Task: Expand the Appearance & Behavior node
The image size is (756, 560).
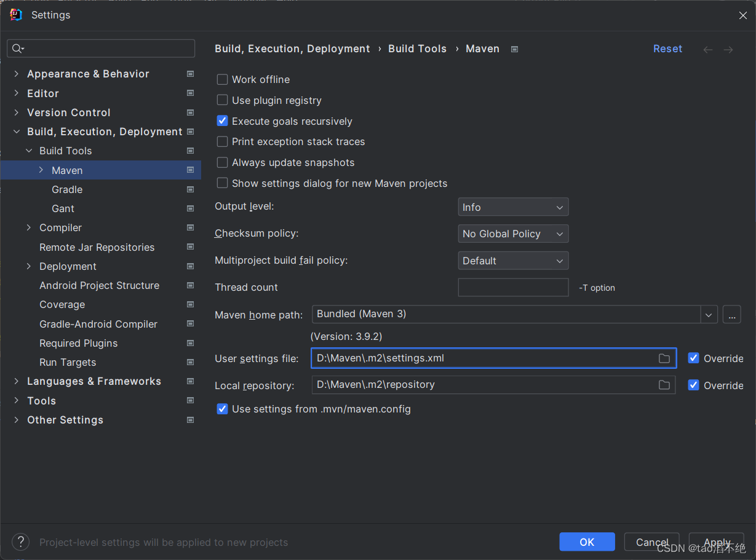Action: point(17,74)
